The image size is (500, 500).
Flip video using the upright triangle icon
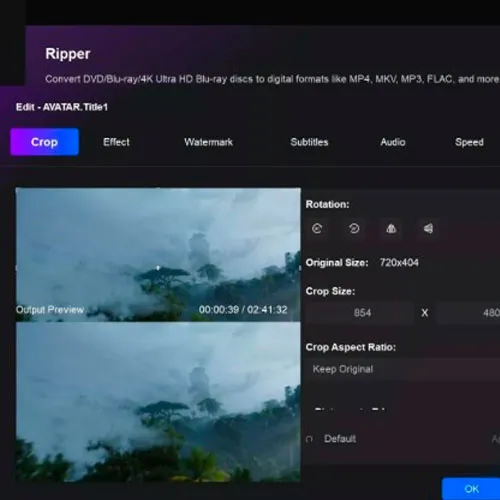point(391,228)
